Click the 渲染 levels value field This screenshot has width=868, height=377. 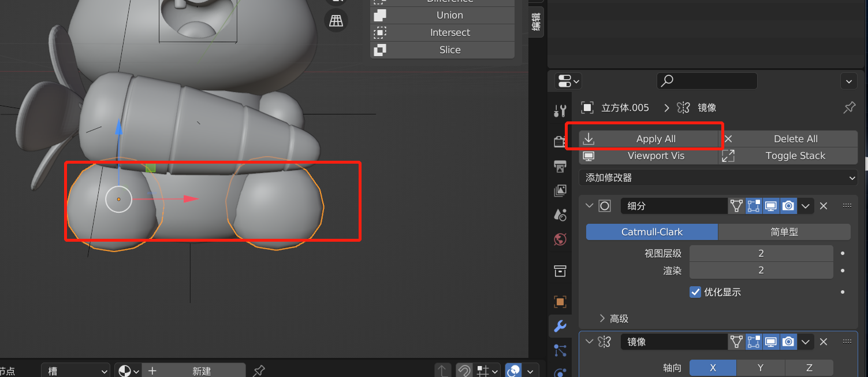point(761,270)
